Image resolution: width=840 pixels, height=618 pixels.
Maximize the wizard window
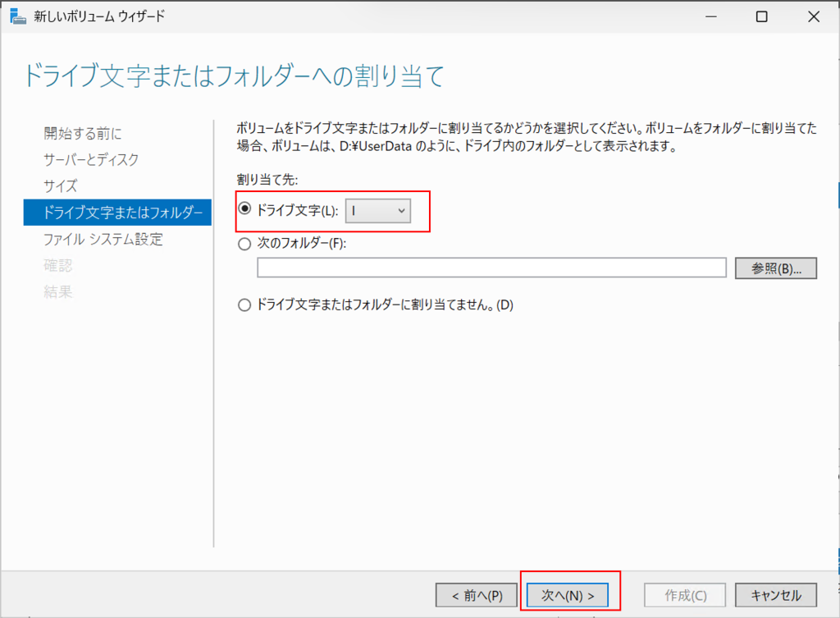761,16
